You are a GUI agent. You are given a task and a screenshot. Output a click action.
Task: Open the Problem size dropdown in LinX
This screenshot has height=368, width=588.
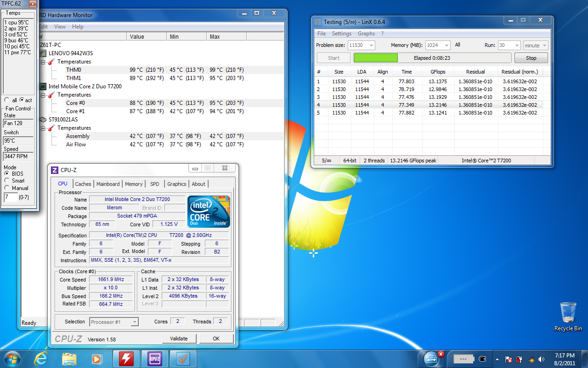pyautogui.click(x=370, y=45)
